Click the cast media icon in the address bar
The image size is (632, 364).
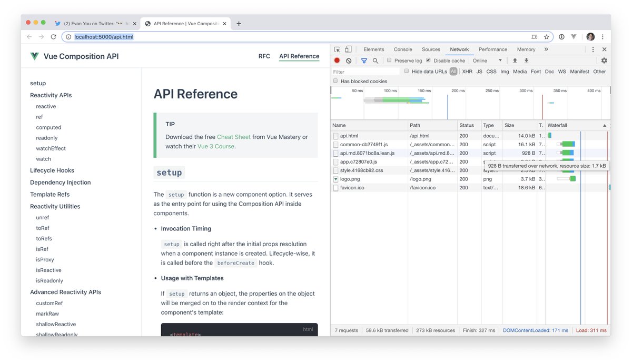coord(535,37)
